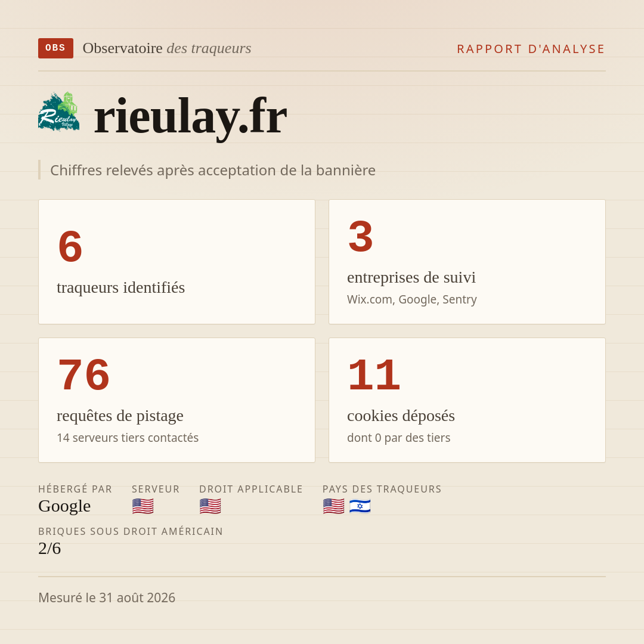Click the Rieulay Village site logo
This screenshot has height=644, width=644.
[x=58, y=112]
